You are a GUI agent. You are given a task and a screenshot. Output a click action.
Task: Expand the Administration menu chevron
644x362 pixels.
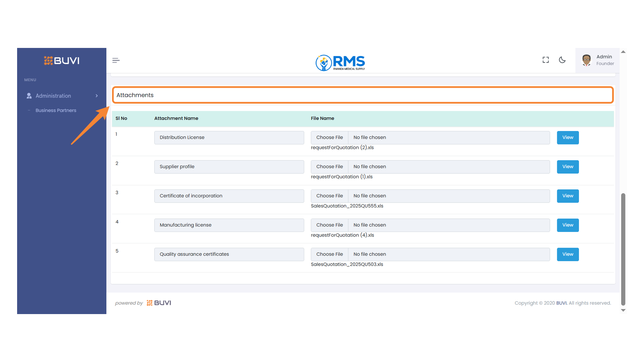coord(97,96)
